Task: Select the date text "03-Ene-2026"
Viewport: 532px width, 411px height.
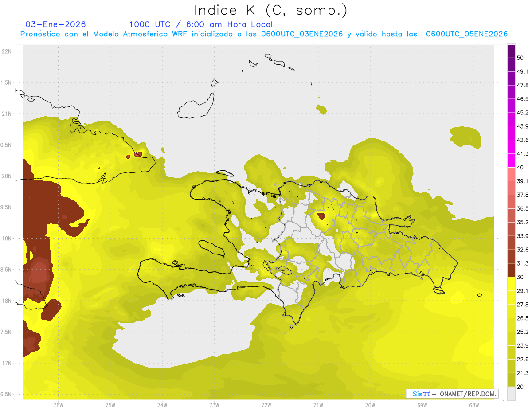Action: 56,24
